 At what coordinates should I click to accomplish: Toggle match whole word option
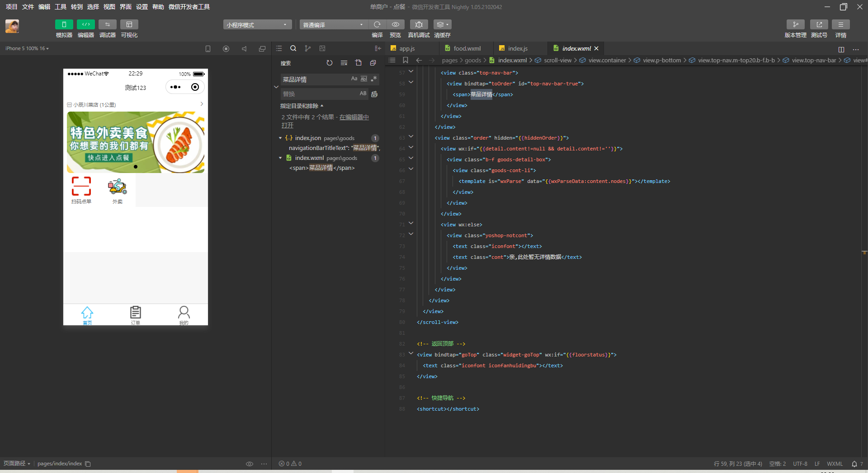364,79
